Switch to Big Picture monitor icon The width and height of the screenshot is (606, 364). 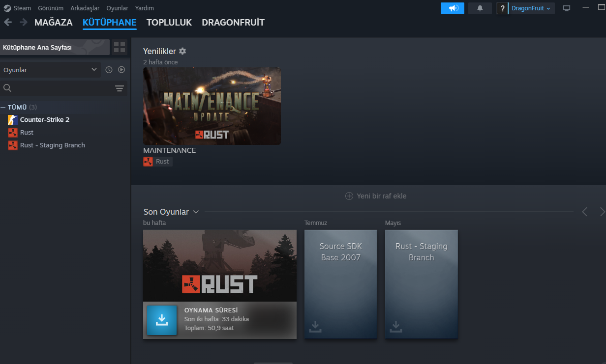coord(567,8)
